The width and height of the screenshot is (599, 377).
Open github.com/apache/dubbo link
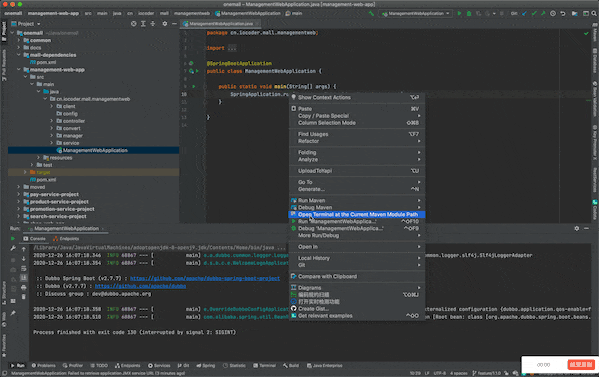(140, 286)
